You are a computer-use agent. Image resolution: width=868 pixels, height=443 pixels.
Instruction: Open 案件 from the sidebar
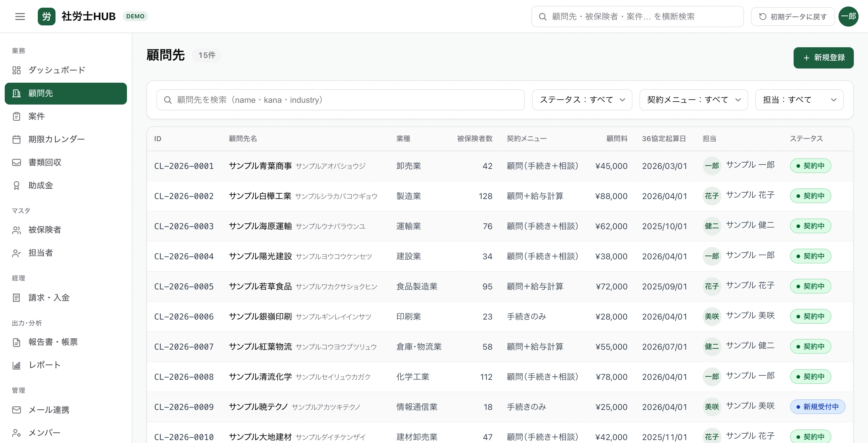tap(66, 116)
